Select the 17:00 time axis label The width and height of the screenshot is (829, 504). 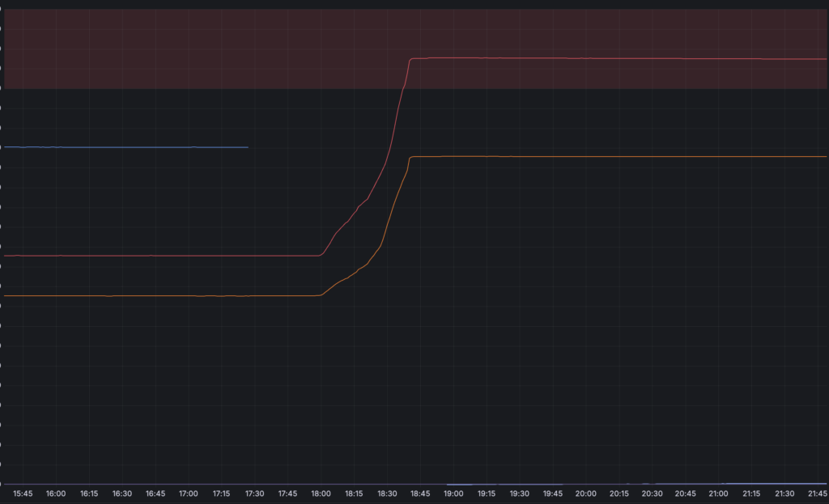point(188,493)
